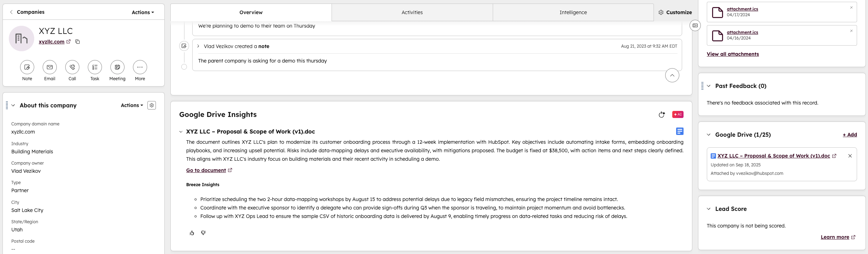Click View all attachments link
This screenshot has width=868, height=254.
[x=733, y=54]
